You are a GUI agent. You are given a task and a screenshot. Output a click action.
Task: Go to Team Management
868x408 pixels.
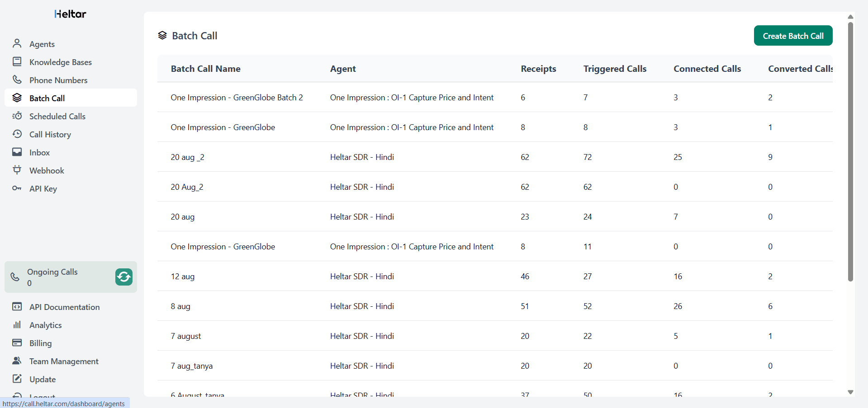pos(64,361)
